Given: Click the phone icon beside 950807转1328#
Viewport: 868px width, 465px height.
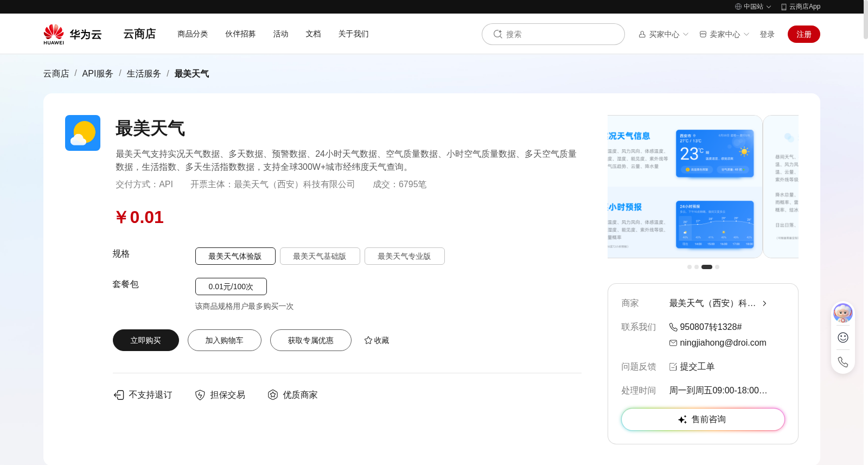Looking at the screenshot, I should click(x=673, y=327).
